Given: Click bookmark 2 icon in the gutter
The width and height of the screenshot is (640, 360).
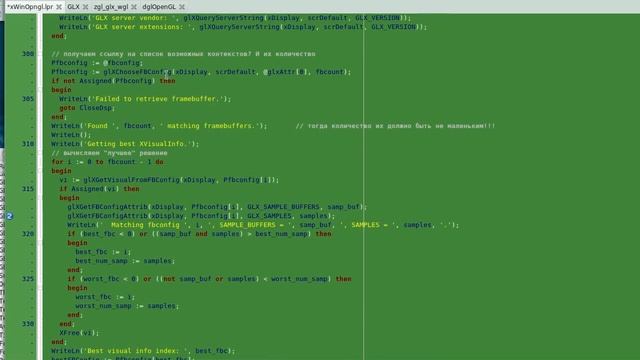Looking at the screenshot, I should coord(10,216).
